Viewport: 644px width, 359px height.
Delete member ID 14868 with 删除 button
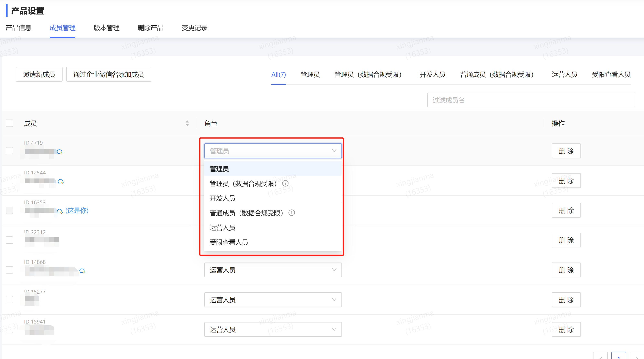click(x=566, y=270)
